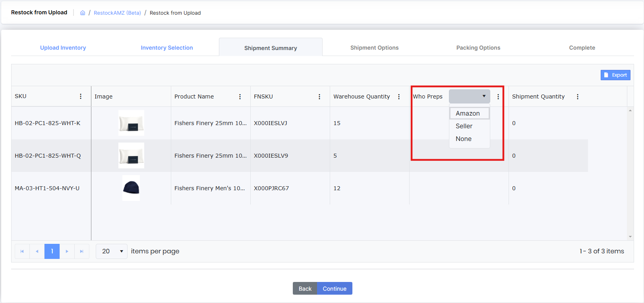Go to next page arrow
Viewport: 644px width, 303px height.
[67, 251]
